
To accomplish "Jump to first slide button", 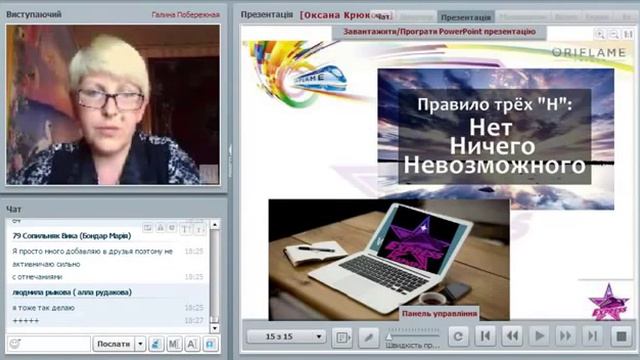I will pyautogui.click(x=485, y=336).
